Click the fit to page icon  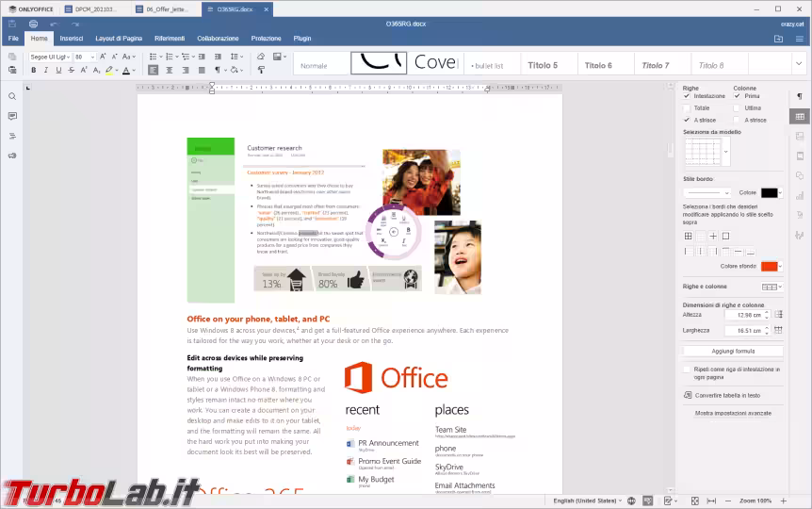point(695,501)
